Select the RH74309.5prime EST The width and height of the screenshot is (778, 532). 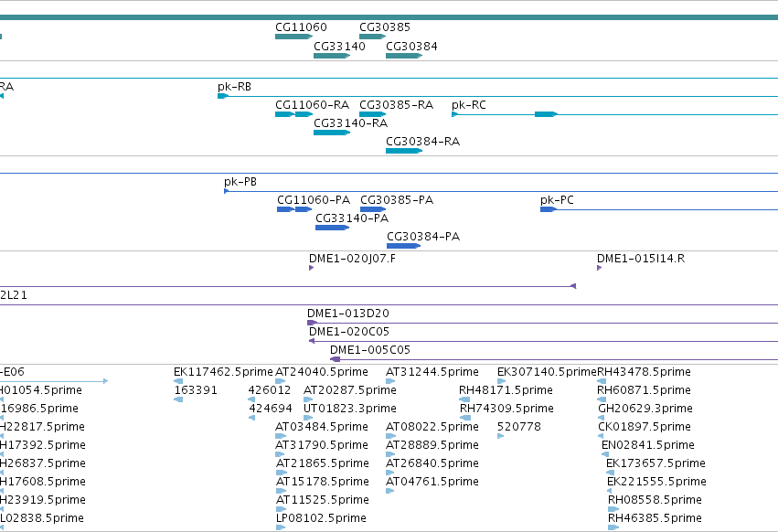465,418
